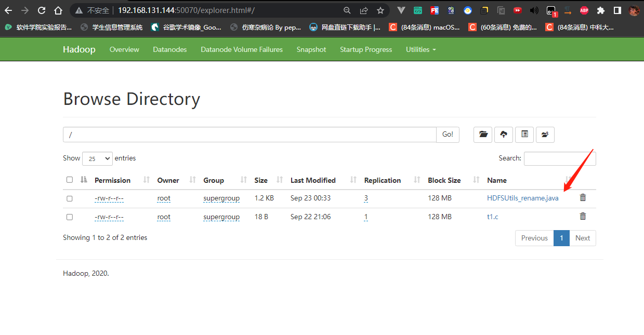Open the Show entries count dropdown
This screenshot has width=644, height=335.
[x=97, y=158]
